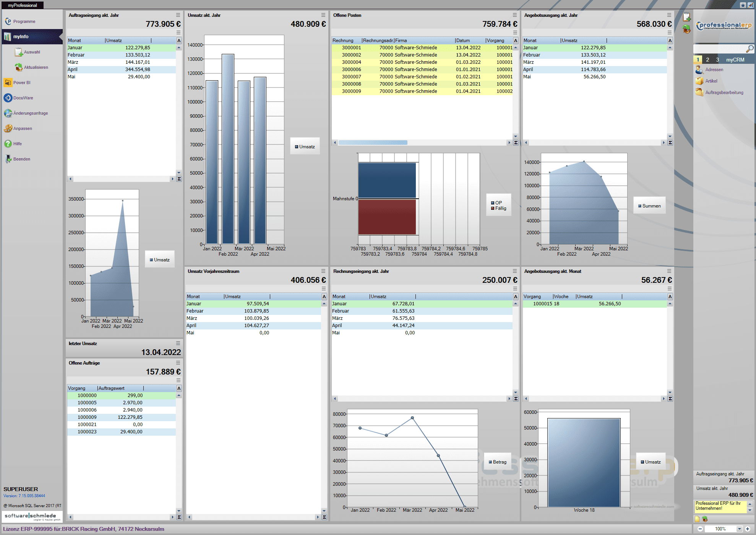Switch to the myProfessional tab
Image resolution: width=756 pixels, height=535 pixels.
pyautogui.click(x=23, y=5)
